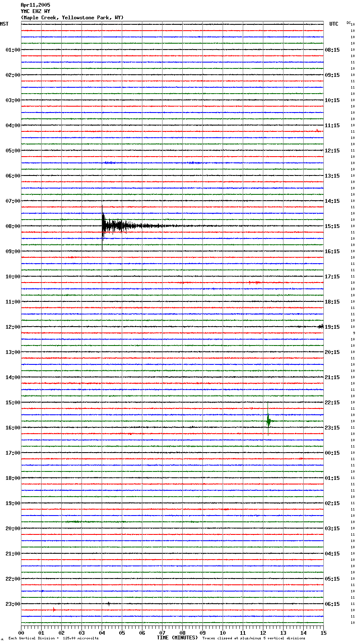The height and width of the screenshot is (644, 357).
Task: Click the "15:15" UTC time label
Action: (332, 226)
